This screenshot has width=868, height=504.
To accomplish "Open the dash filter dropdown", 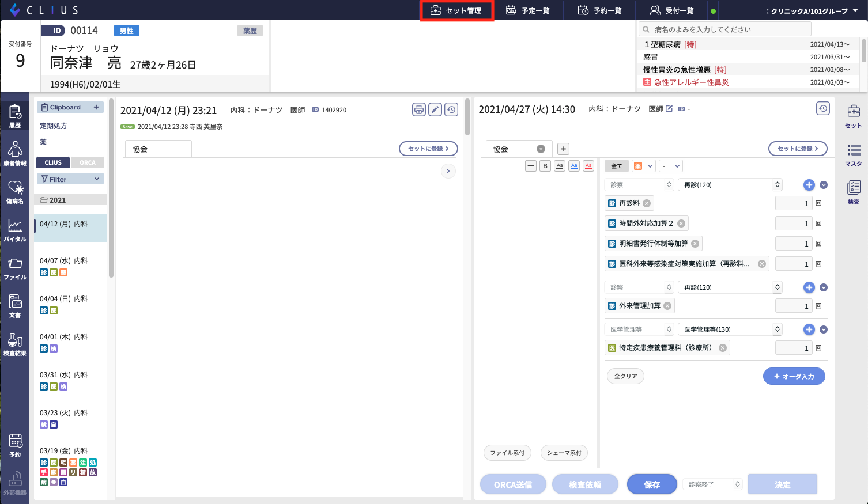I will [671, 166].
